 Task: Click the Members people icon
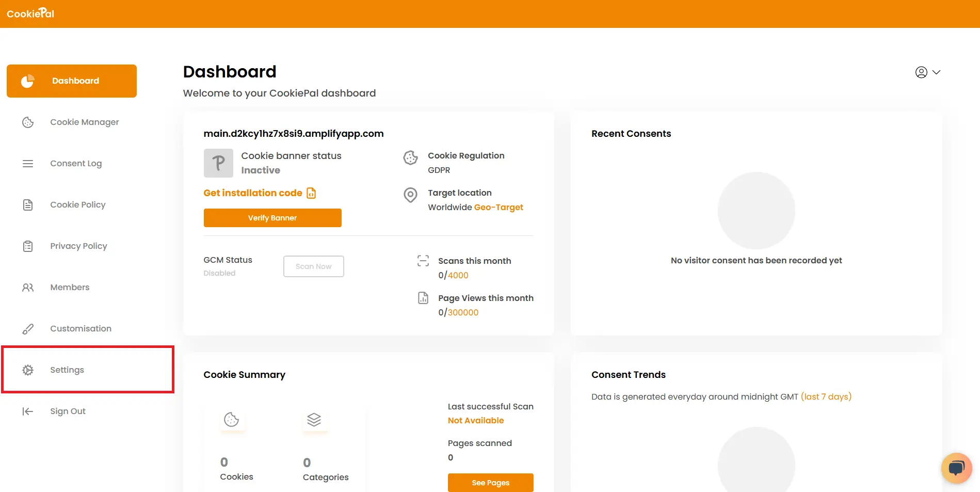tap(28, 288)
